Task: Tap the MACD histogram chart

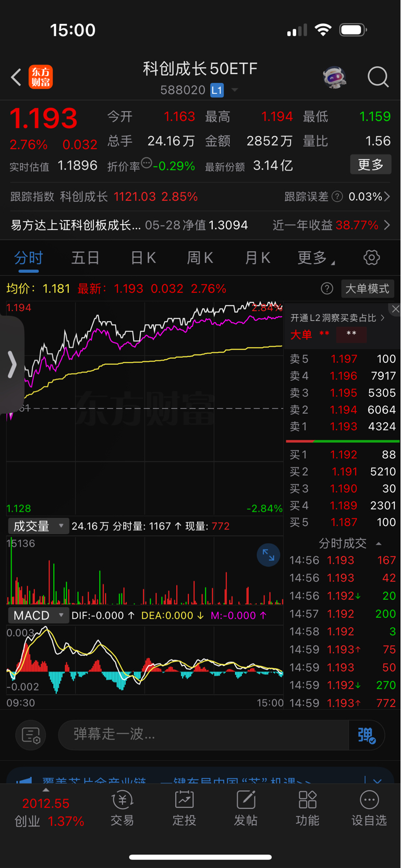Action: 145,659
